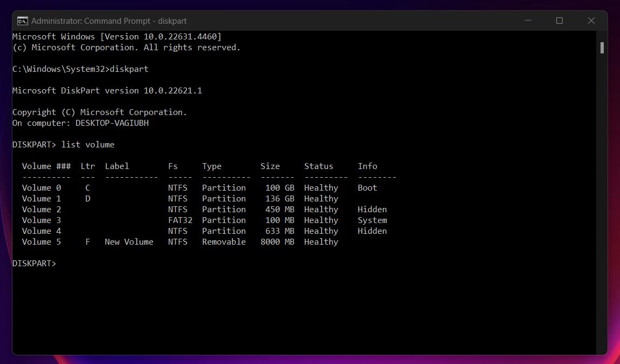
Task: Click the computer name DESKTOP-VAGIUBH
Action: 112,123
